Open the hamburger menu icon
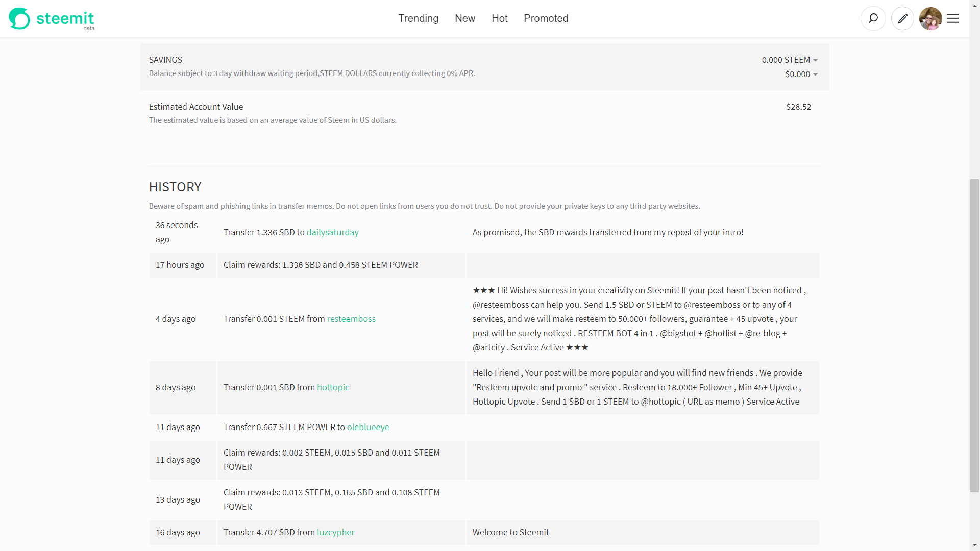This screenshot has height=551, width=980. (x=952, y=18)
